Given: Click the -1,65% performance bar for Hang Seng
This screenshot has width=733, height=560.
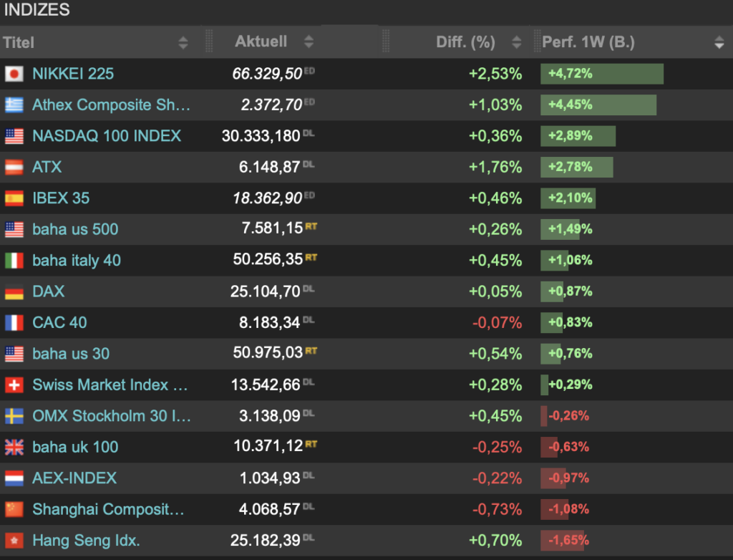Looking at the screenshot, I should (x=563, y=541).
